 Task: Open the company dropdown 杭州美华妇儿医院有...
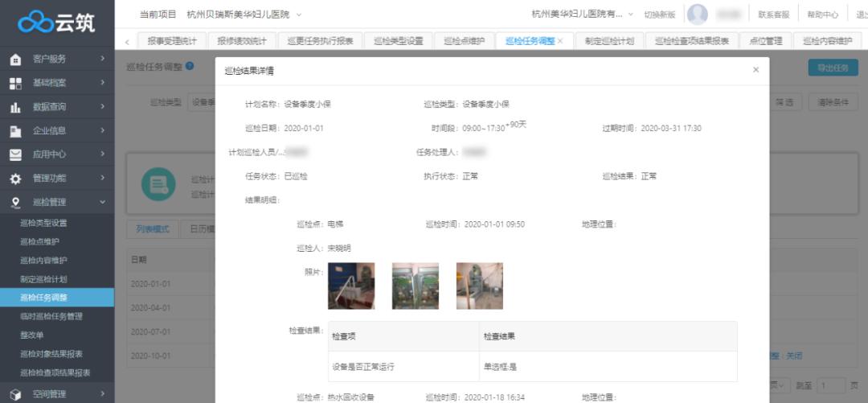(582, 14)
